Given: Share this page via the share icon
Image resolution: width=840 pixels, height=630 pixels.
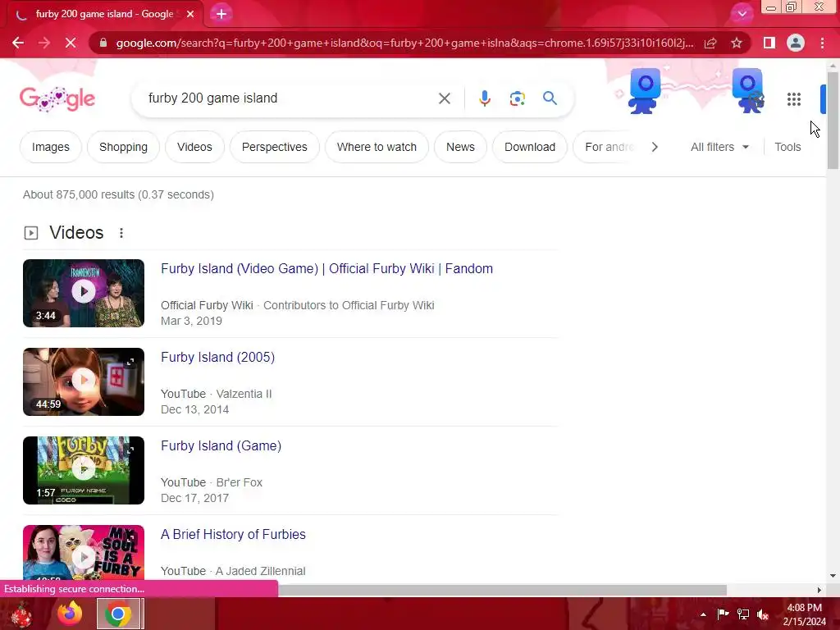Looking at the screenshot, I should click(710, 43).
